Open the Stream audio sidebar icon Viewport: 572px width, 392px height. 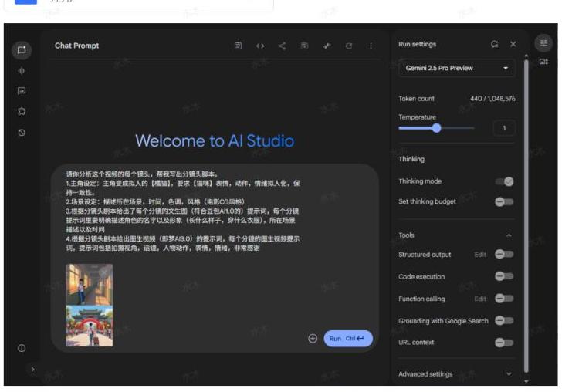pos(22,71)
